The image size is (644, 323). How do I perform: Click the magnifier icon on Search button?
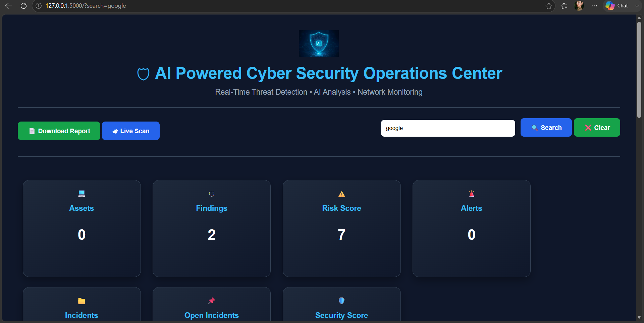[x=535, y=128]
